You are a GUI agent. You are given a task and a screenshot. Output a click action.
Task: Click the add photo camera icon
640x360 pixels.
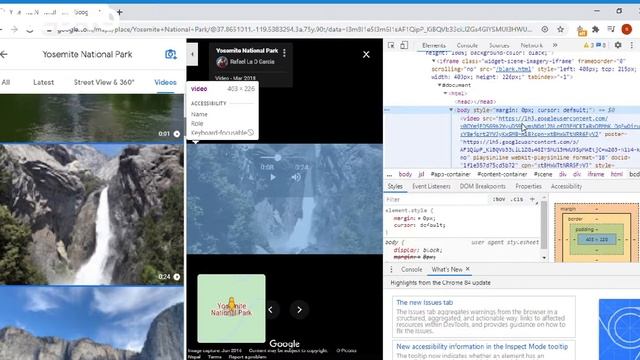point(171,54)
